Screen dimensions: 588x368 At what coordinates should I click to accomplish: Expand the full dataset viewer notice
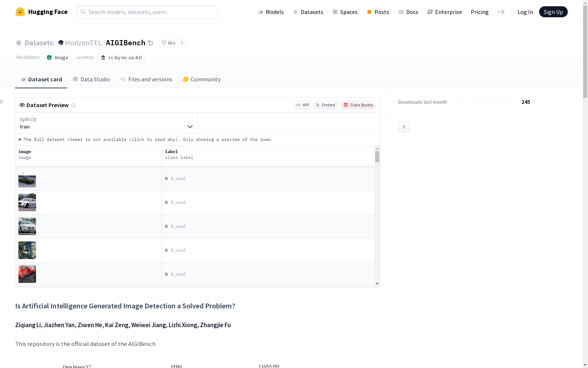(146, 139)
